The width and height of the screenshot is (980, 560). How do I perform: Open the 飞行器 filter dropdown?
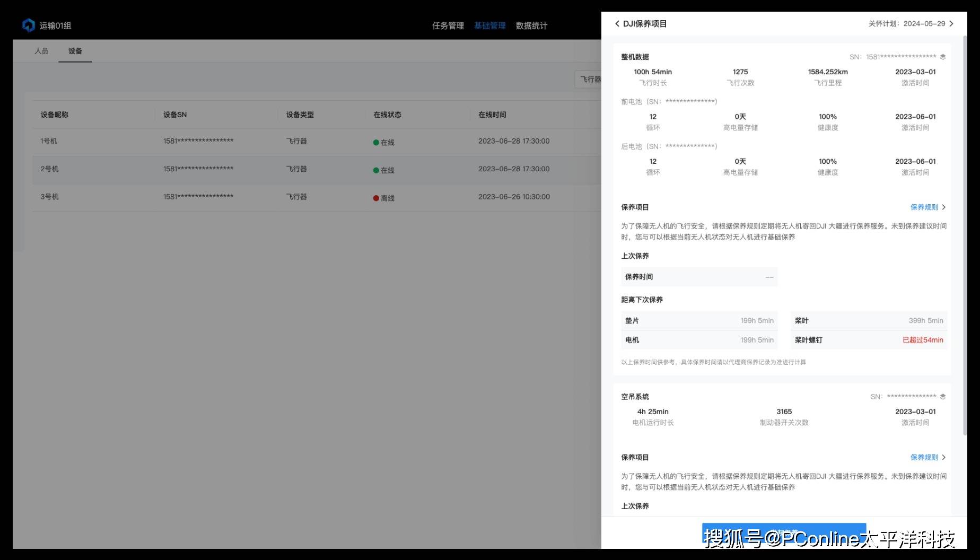588,80
